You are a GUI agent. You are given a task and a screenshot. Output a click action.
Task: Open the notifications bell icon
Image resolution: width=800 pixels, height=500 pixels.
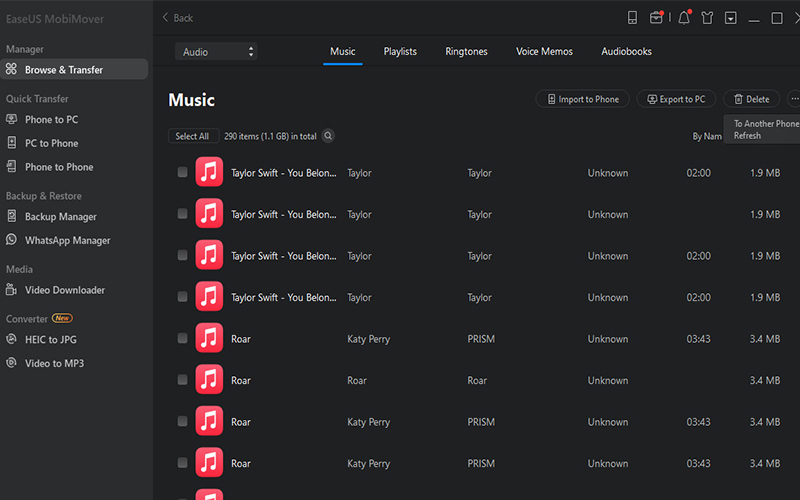(684, 18)
